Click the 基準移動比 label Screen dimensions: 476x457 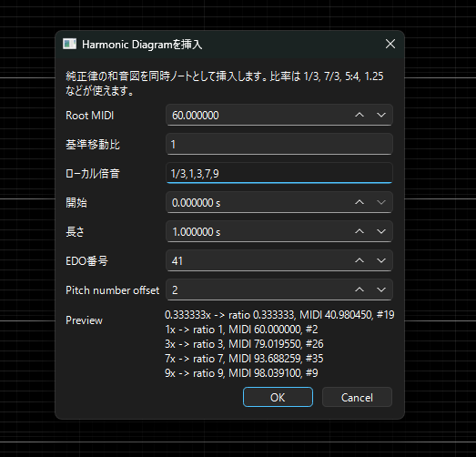(x=93, y=145)
